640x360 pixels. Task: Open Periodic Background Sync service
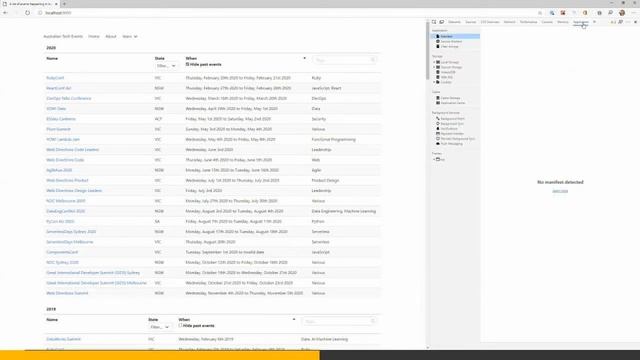457,139
